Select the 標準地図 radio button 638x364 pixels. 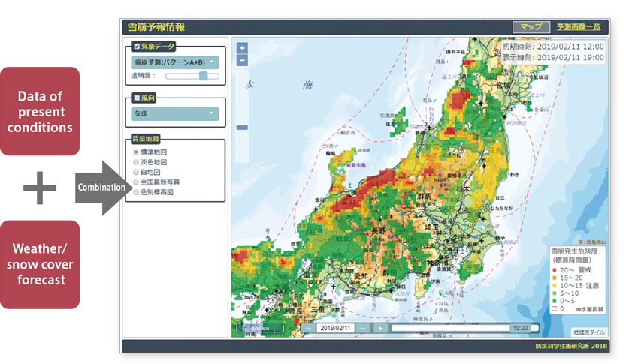[x=136, y=152]
